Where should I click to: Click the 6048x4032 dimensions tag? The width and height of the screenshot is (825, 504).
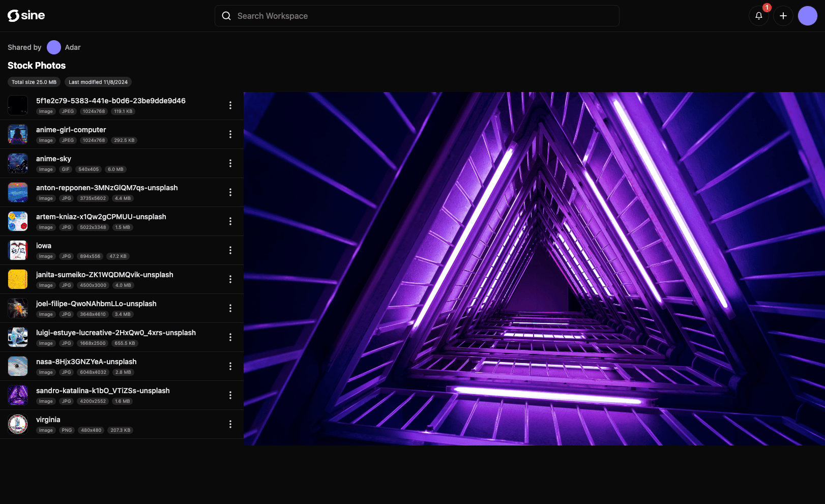click(x=93, y=372)
